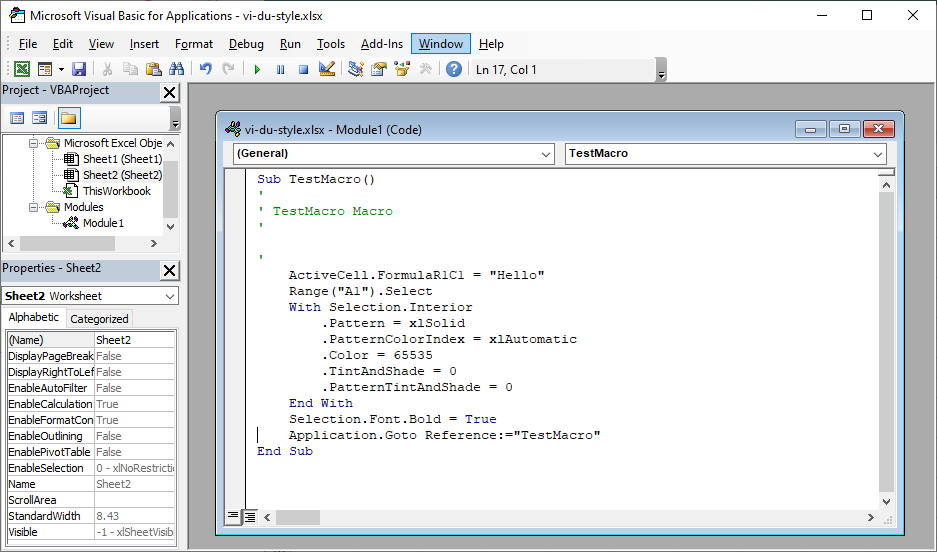Close the Properties - Sheet2 pane
937x552 pixels.
click(x=170, y=271)
